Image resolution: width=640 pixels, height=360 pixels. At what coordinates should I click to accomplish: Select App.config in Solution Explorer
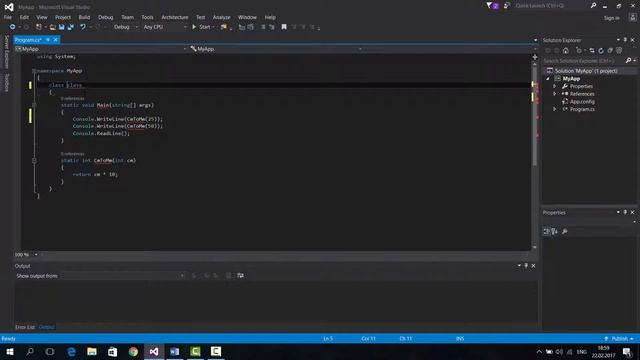[x=582, y=102]
